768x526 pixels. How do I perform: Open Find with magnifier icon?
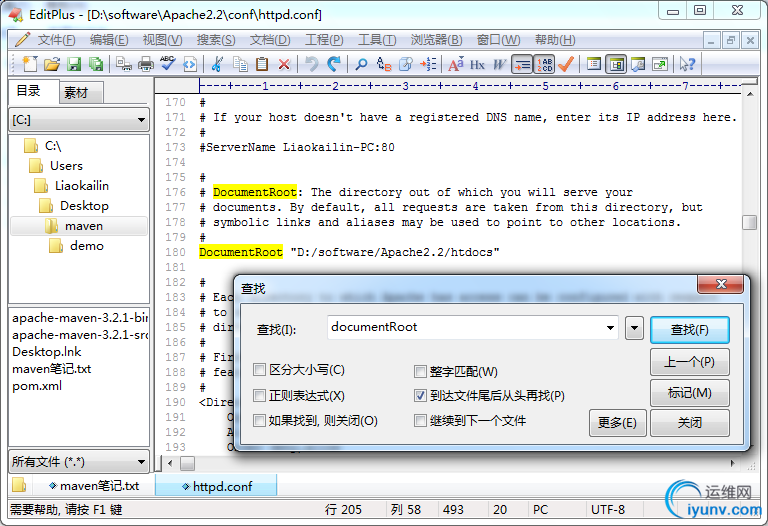coord(361,64)
